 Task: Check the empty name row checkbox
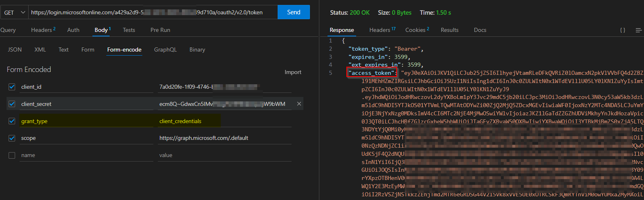12,155
